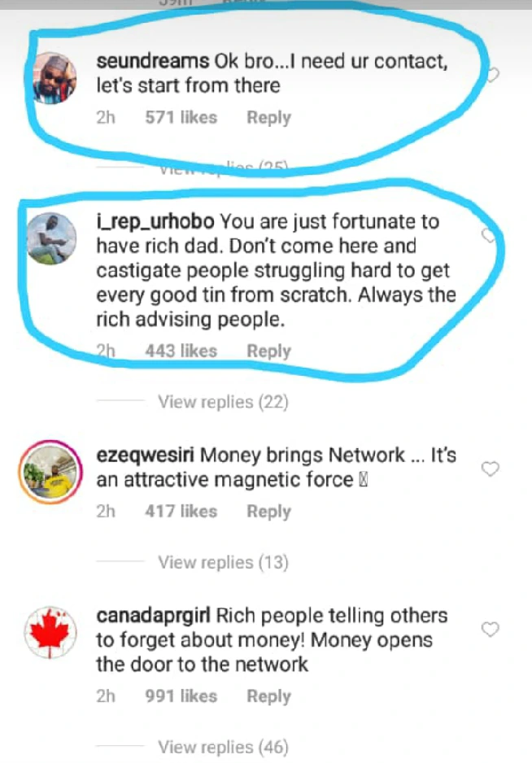Viewport: 532px width, 763px height.
Task: Show who gave the 571 likes
Action: pos(181,117)
